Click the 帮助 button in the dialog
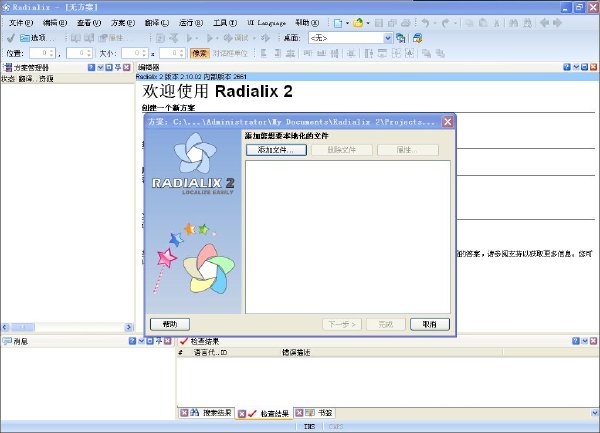 pyautogui.click(x=170, y=324)
